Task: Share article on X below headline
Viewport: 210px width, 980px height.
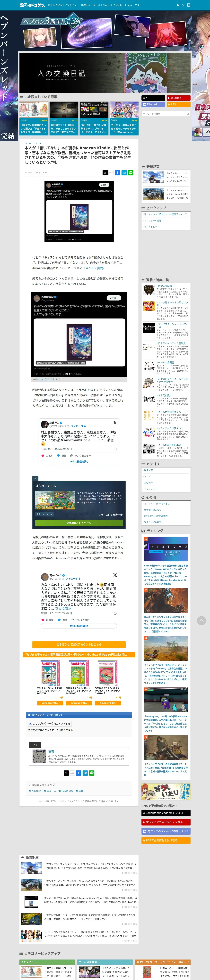Action: pos(105,173)
